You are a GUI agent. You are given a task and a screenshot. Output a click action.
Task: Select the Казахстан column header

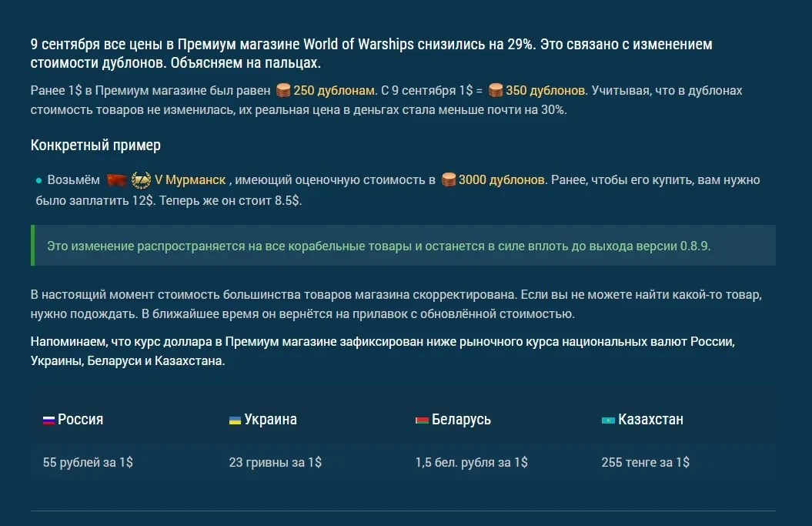click(650, 420)
